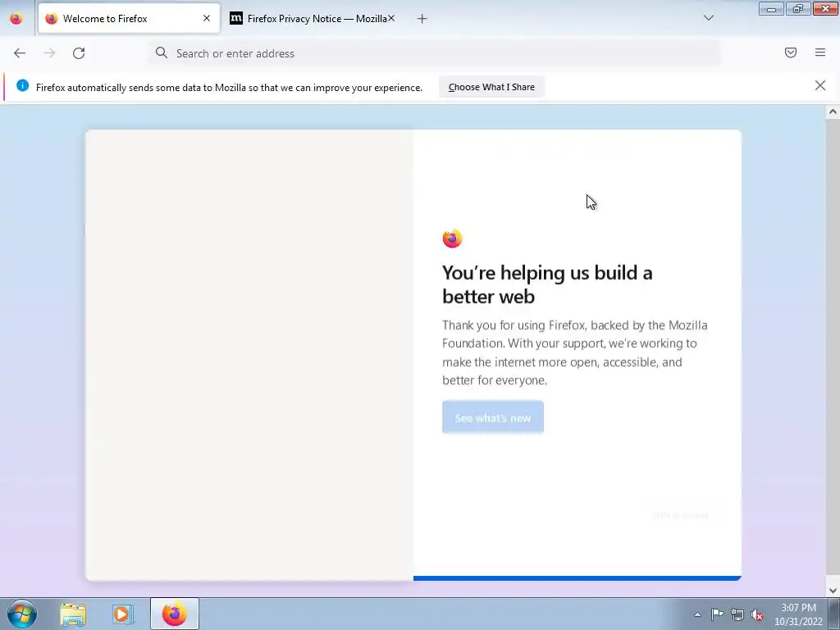This screenshot has height=630, width=840.
Task: Close the Welcome to Firefox tab
Action: (x=207, y=18)
